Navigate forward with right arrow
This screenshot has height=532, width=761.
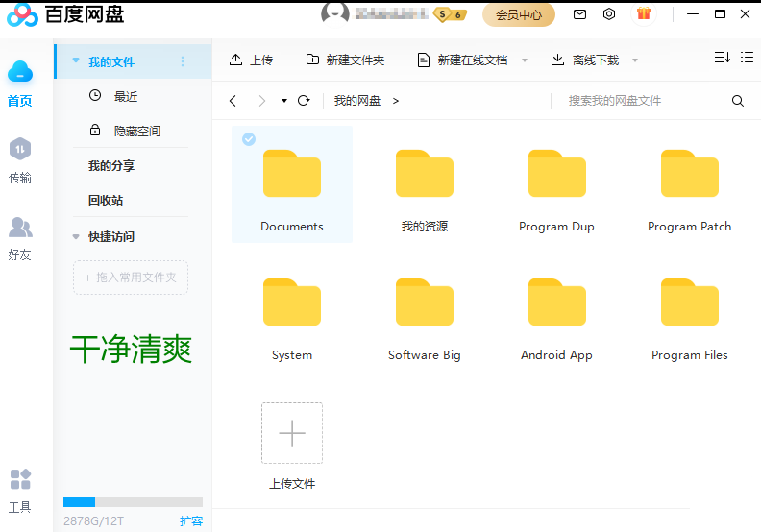[x=262, y=101]
